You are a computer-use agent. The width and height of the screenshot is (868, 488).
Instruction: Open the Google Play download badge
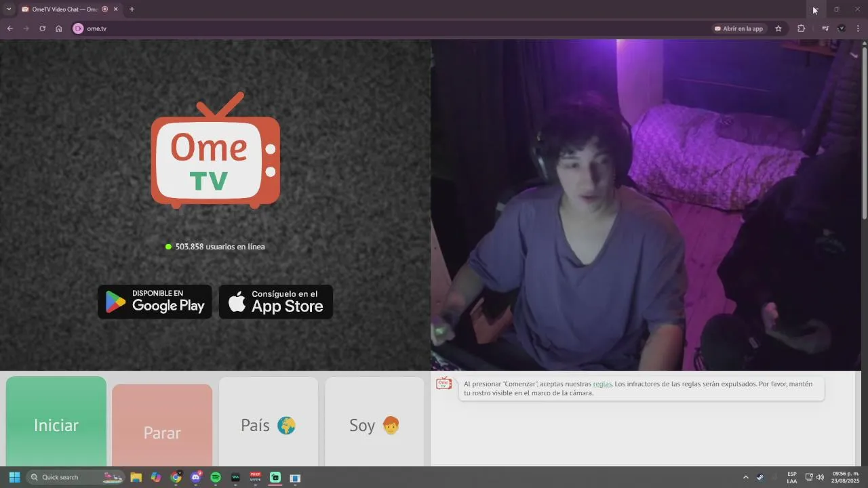155,302
